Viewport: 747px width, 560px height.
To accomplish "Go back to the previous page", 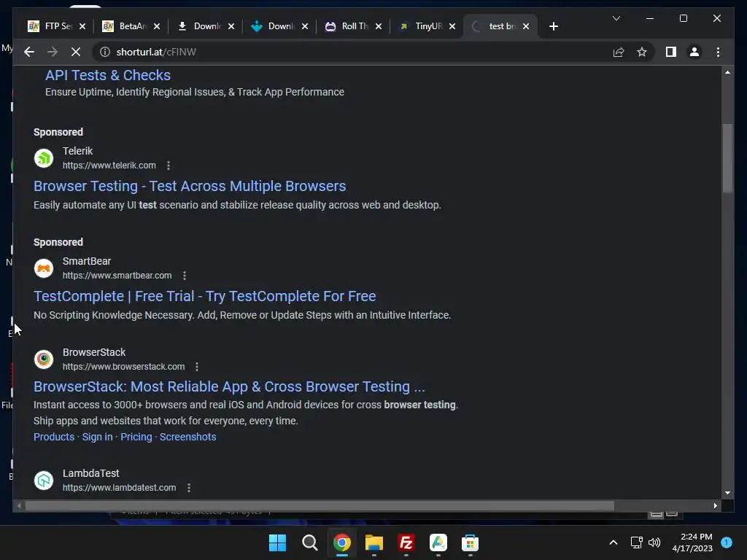I will click(x=29, y=52).
